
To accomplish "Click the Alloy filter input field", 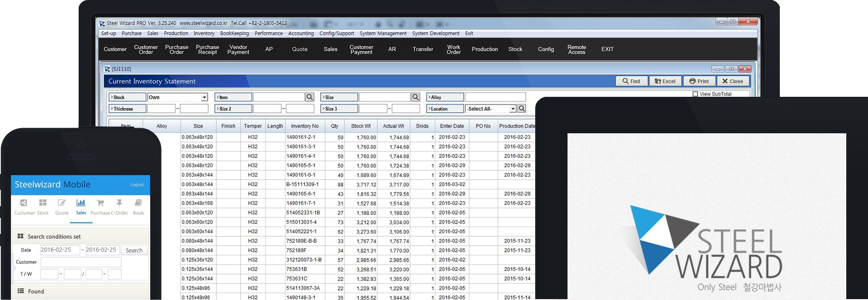I will tap(495, 97).
